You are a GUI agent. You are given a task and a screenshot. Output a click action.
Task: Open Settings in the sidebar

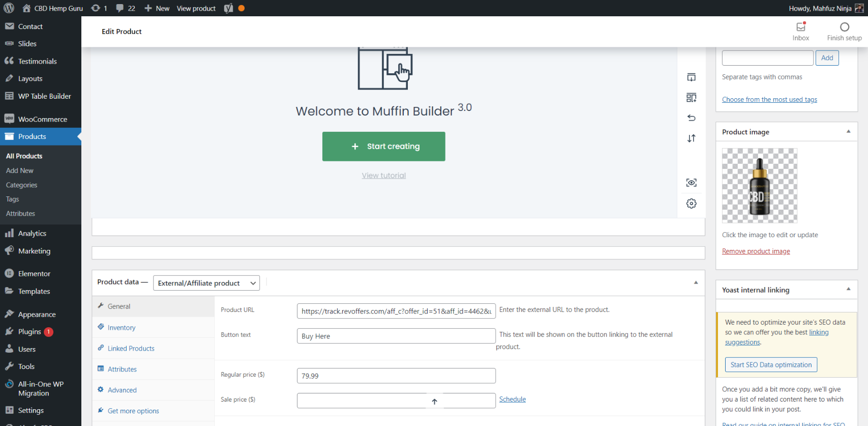[41, 410]
